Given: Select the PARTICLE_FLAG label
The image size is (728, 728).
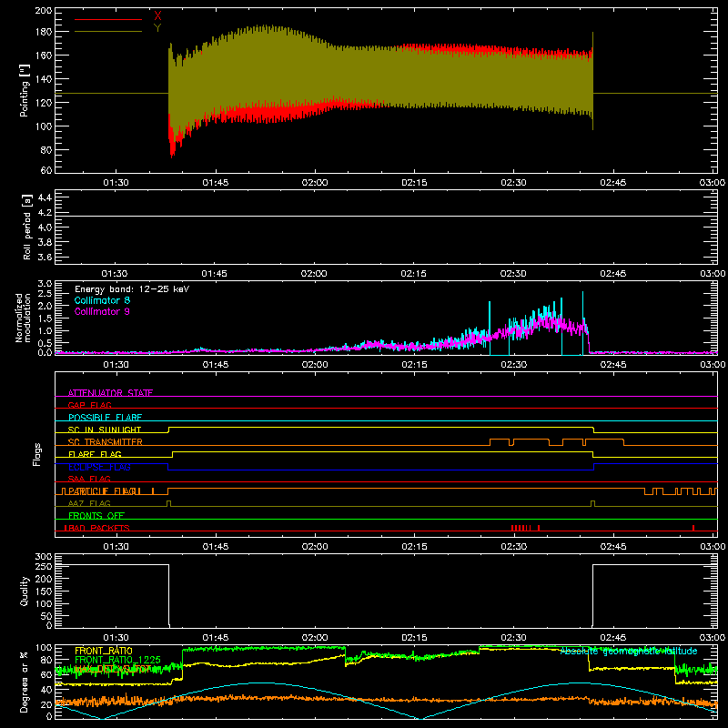Looking at the screenshot, I should click(x=102, y=491).
